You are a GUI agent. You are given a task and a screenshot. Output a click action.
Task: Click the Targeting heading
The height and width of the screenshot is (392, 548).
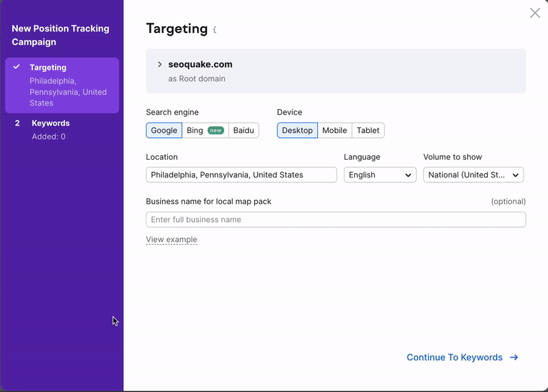pyautogui.click(x=177, y=29)
